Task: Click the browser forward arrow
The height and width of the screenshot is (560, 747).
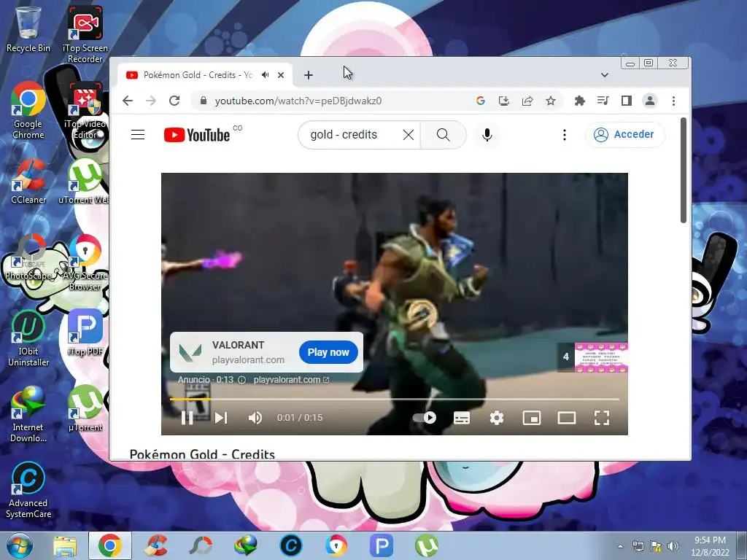Action: [x=150, y=101]
